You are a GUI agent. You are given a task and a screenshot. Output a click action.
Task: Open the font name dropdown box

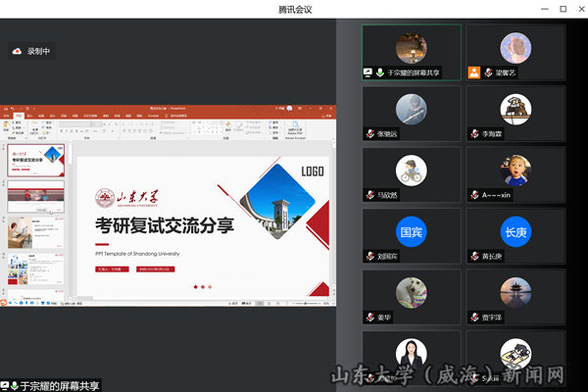click(x=74, y=124)
